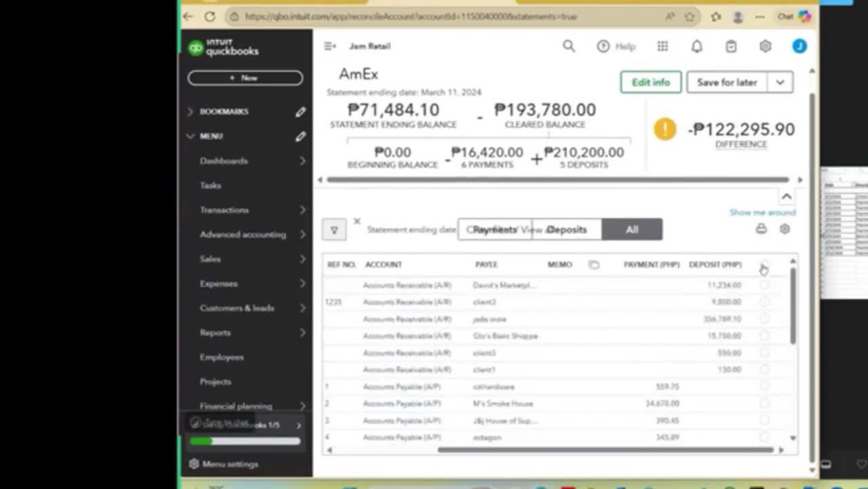Open the user profile avatar J
This screenshot has height=489, width=868.
pyautogui.click(x=799, y=46)
